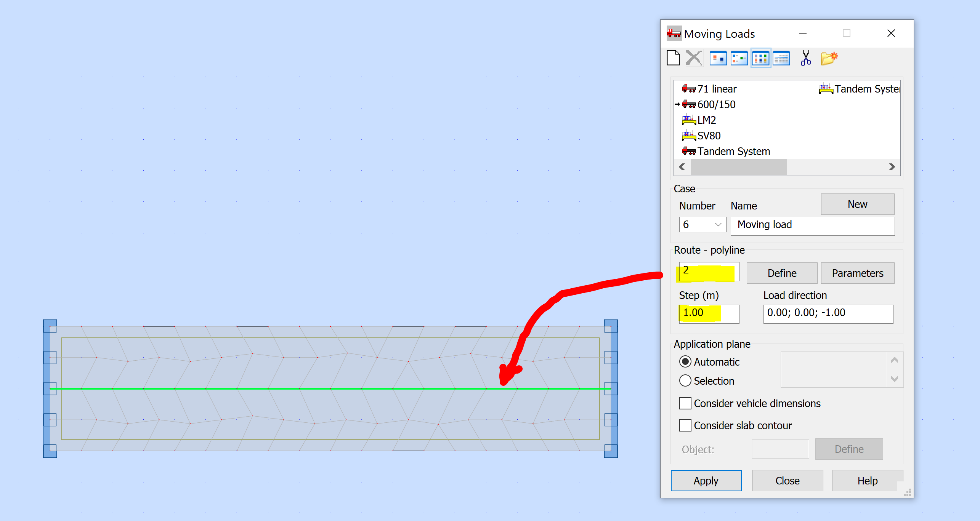Switch to list view icon
980x521 pixels.
pos(760,59)
